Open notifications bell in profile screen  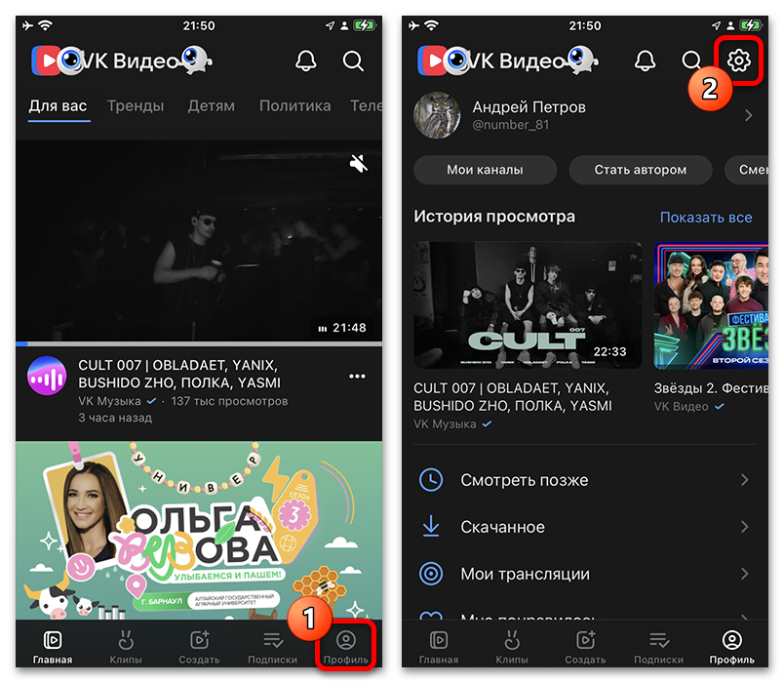tap(645, 61)
